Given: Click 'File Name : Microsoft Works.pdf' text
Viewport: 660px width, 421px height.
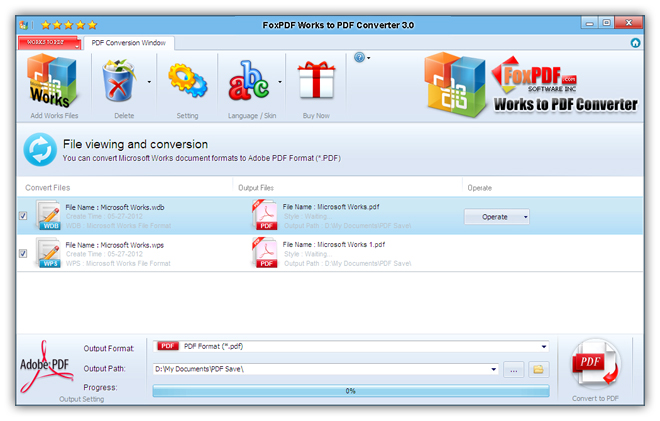Looking at the screenshot, I should pyautogui.click(x=331, y=207).
